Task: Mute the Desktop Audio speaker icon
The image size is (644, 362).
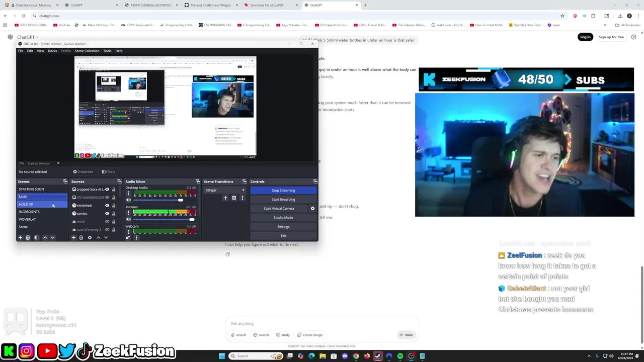Action: 128,200
